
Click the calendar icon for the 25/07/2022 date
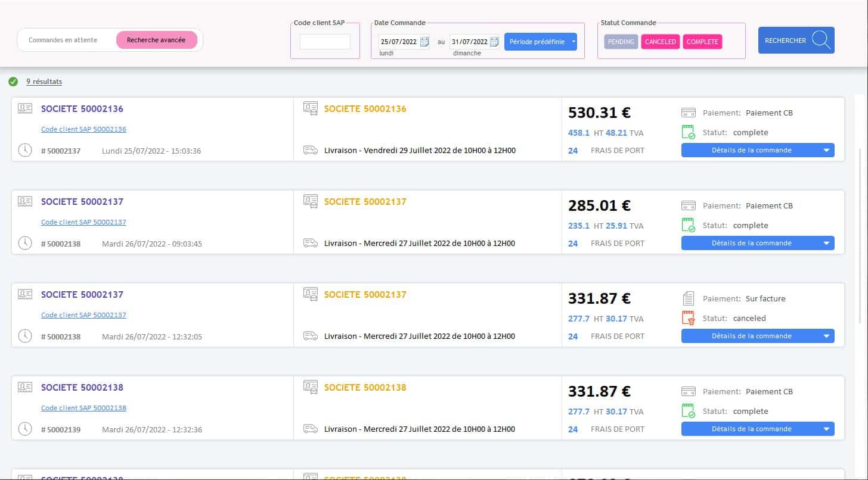click(x=424, y=42)
